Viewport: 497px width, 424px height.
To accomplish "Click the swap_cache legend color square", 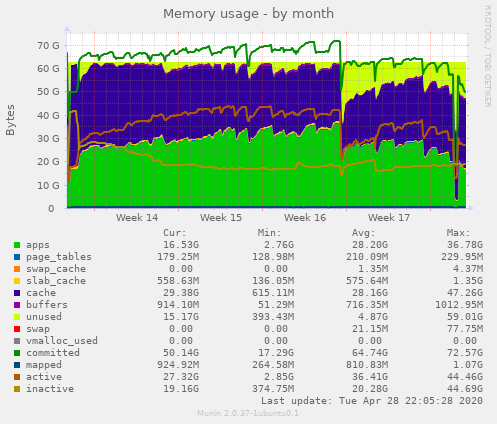I will 17,269.
